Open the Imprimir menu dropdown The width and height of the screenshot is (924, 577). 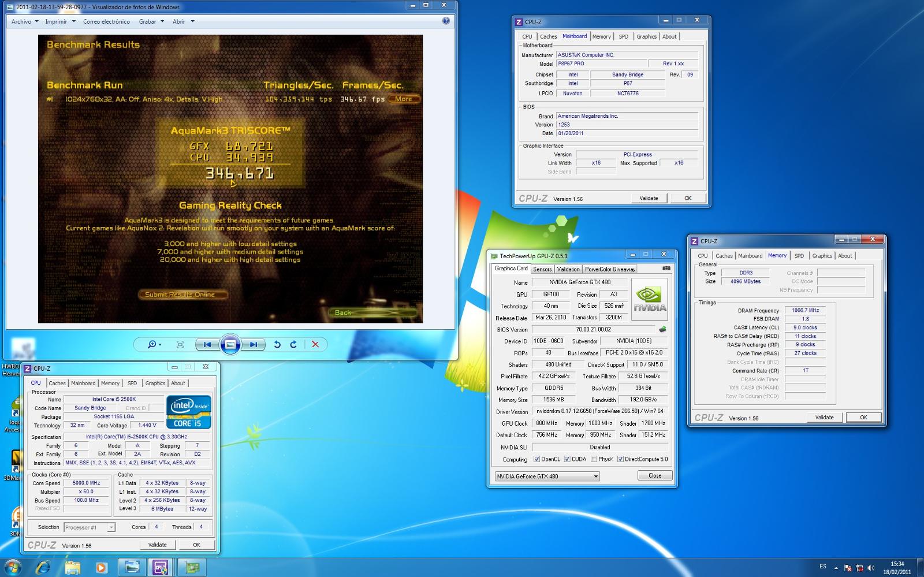60,21
